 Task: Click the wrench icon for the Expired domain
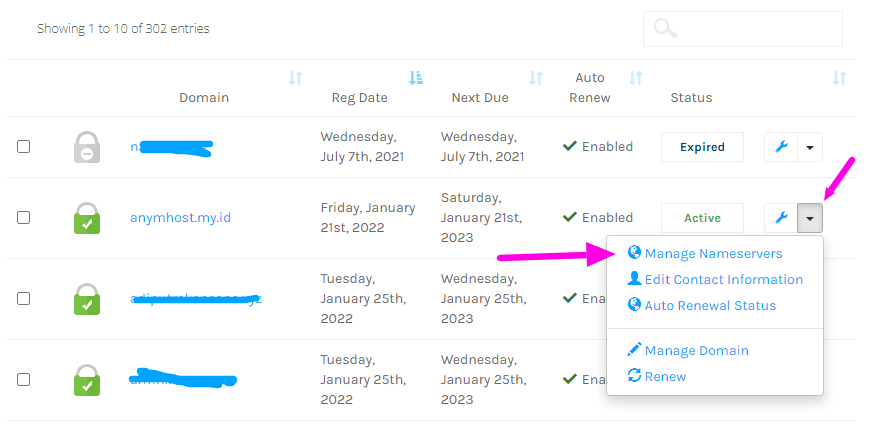tap(781, 147)
